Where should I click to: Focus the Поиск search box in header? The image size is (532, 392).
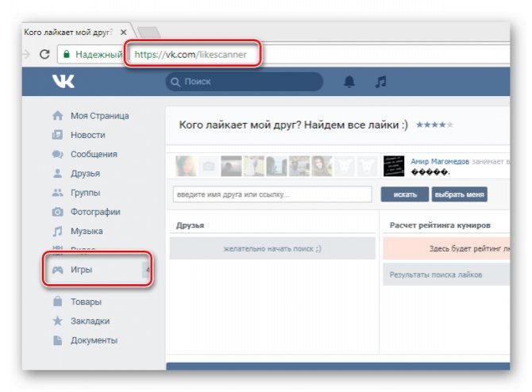tap(245, 82)
